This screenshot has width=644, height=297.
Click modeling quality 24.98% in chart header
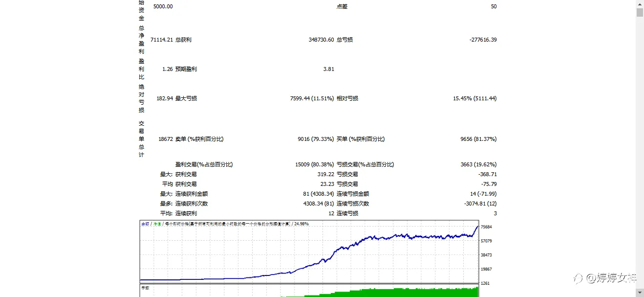coord(301,224)
